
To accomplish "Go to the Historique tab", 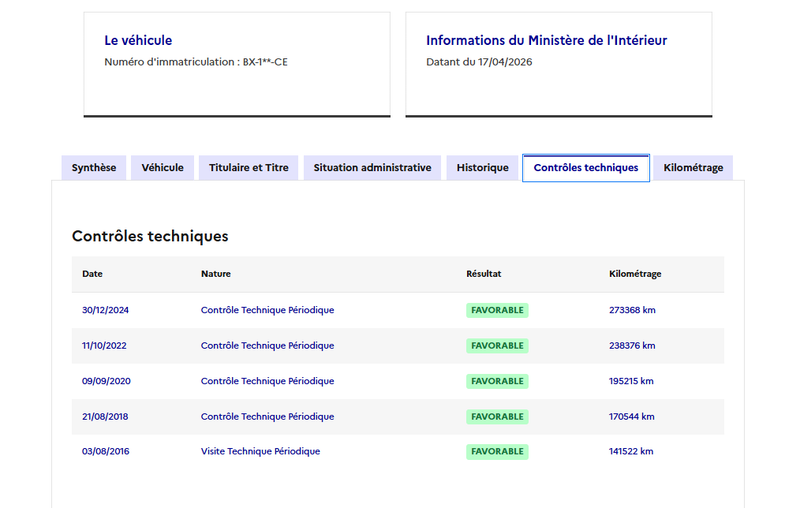I will click(482, 168).
